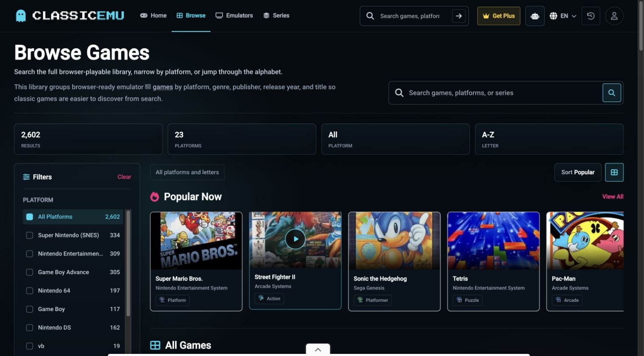Check the Game Boy platform filter
This screenshot has width=644, height=356.
point(30,309)
